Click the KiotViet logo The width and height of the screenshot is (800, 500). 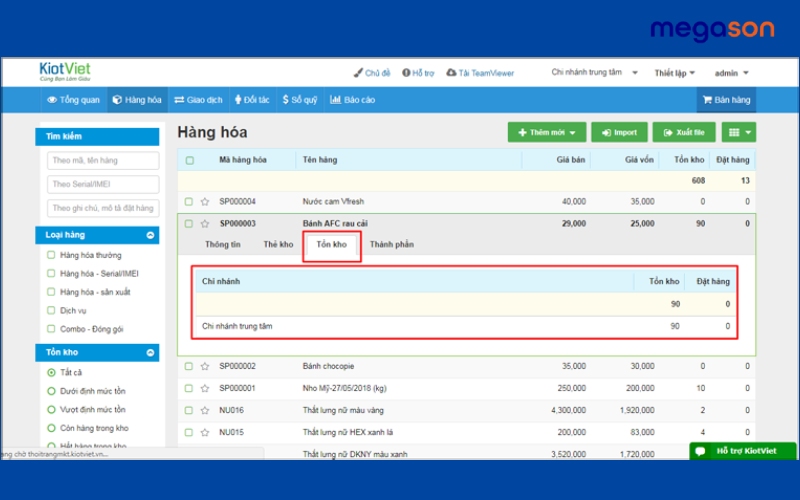click(65, 72)
